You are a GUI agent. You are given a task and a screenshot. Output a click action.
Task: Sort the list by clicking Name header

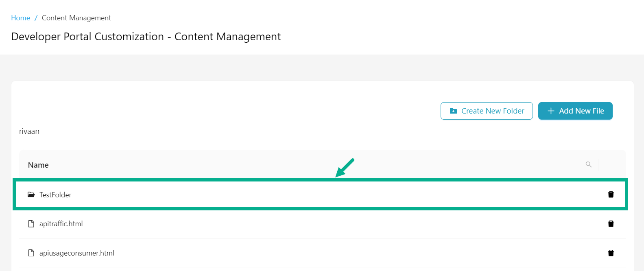point(38,164)
